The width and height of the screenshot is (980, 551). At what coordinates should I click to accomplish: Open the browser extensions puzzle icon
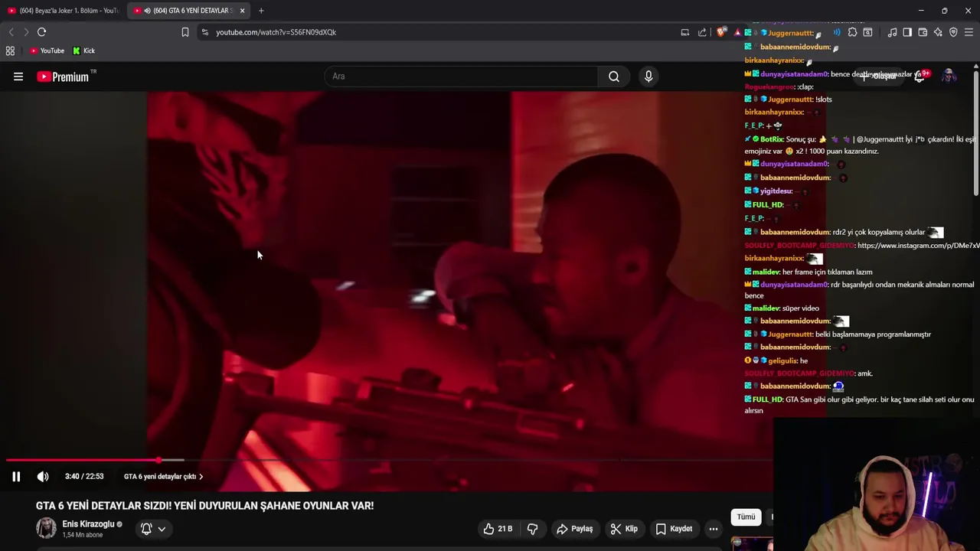[x=852, y=32]
